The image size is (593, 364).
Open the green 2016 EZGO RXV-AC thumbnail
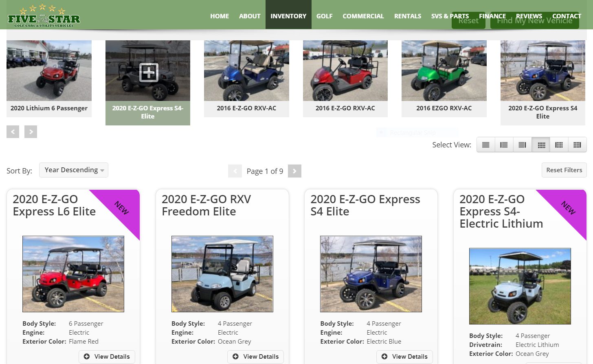click(x=444, y=70)
